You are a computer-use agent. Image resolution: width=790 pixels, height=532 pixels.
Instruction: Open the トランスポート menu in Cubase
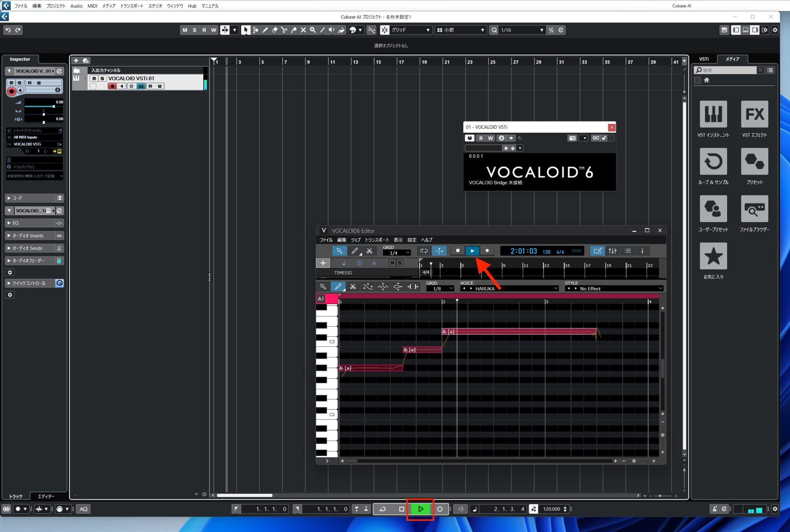pyautogui.click(x=132, y=6)
